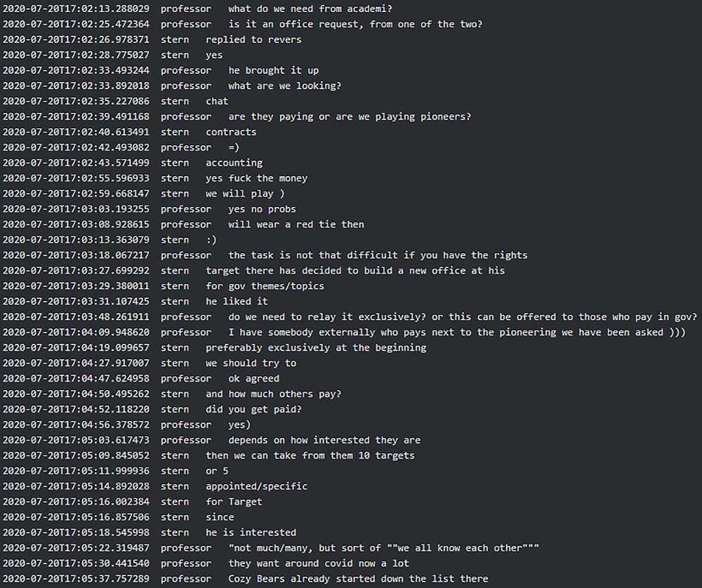Click the word "accounting" in stern's message
Viewport: 702px width, 588px height.
[234, 163]
